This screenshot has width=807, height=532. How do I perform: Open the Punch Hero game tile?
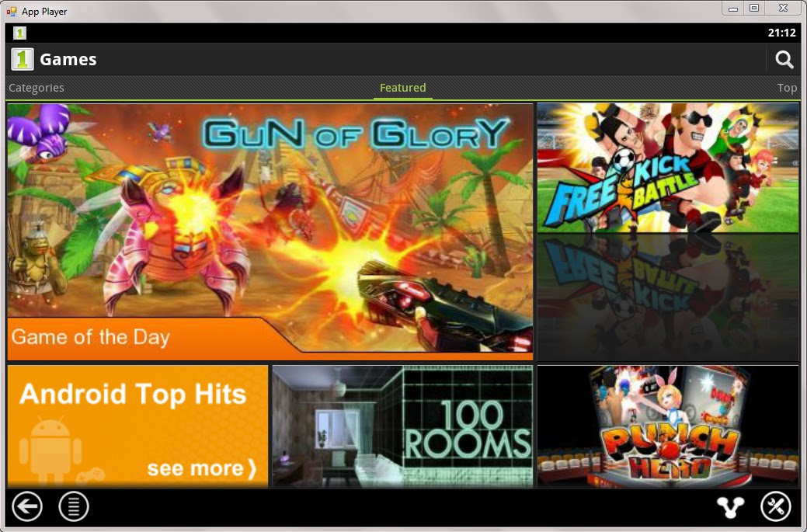coord(668,426)
